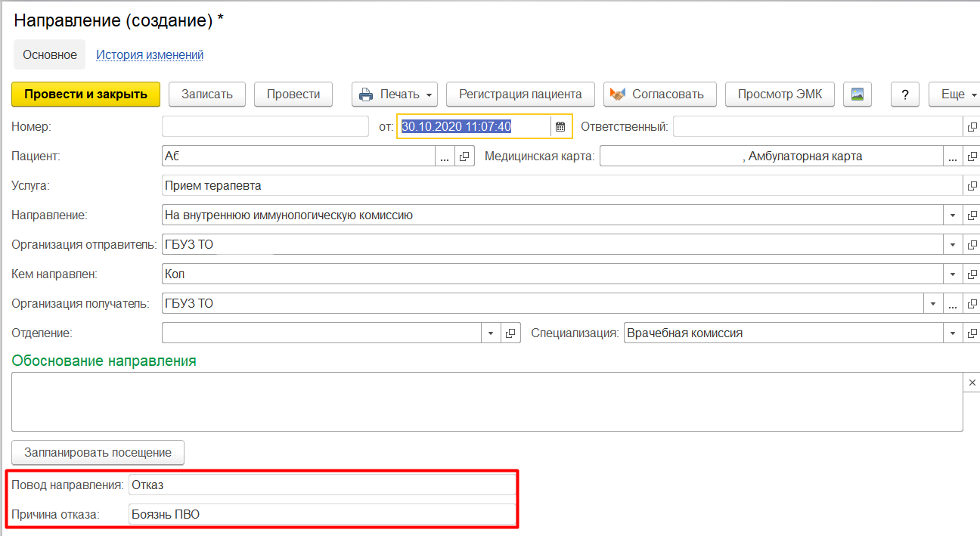Click open icon beside Отделение field
Image resolution: width=980 pixels, height=536 pixels.
point(510,333)
